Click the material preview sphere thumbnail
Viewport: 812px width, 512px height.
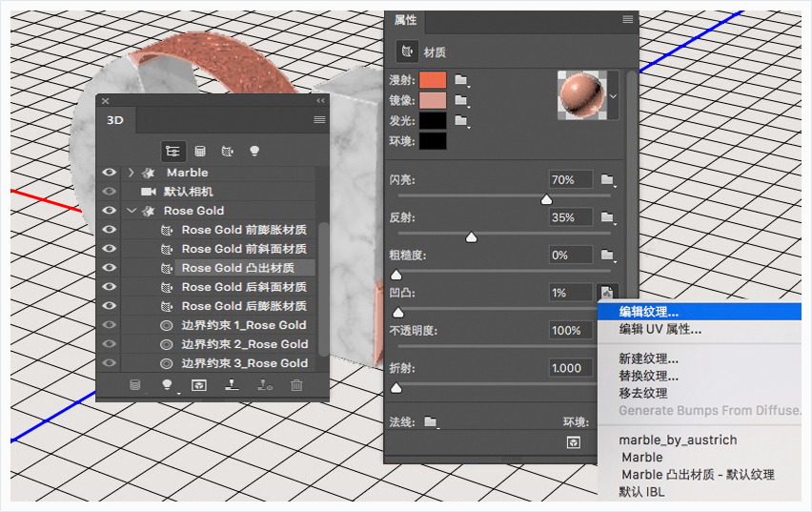pyautogui.click(x=582, y=95)
